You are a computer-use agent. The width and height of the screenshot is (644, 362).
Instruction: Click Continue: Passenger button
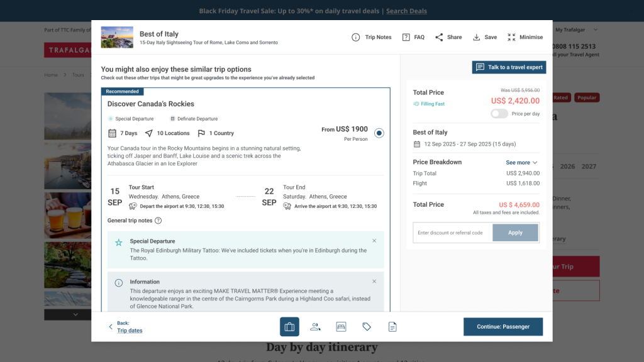coord(502,327)
